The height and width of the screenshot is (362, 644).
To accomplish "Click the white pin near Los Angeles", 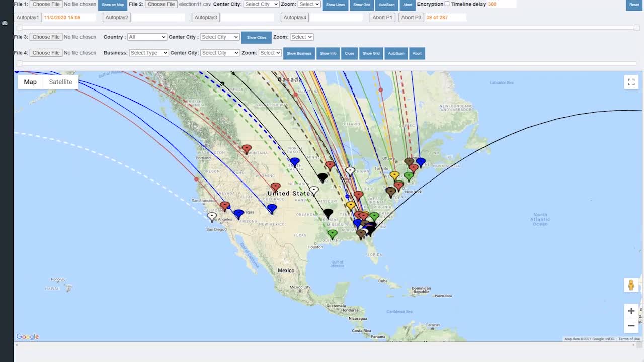I will coord(212,217).
